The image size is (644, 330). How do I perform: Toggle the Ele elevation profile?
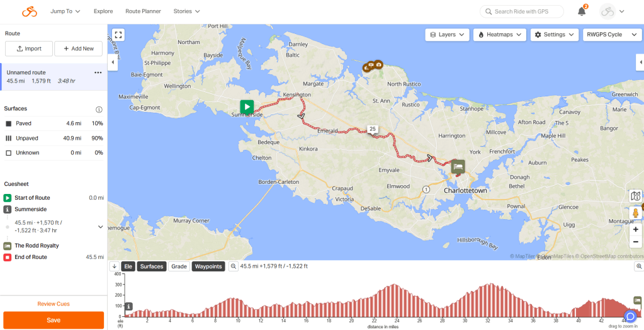point(128,266)
